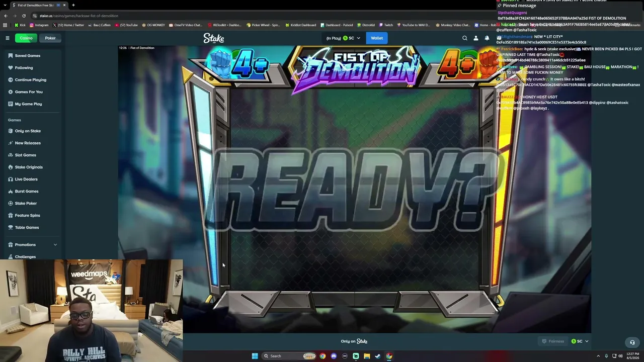The height and width of the screenshot is (362, 644).
Task: Open the KickBot Dashboard bookmark
Action: click(x=301, y=25)
